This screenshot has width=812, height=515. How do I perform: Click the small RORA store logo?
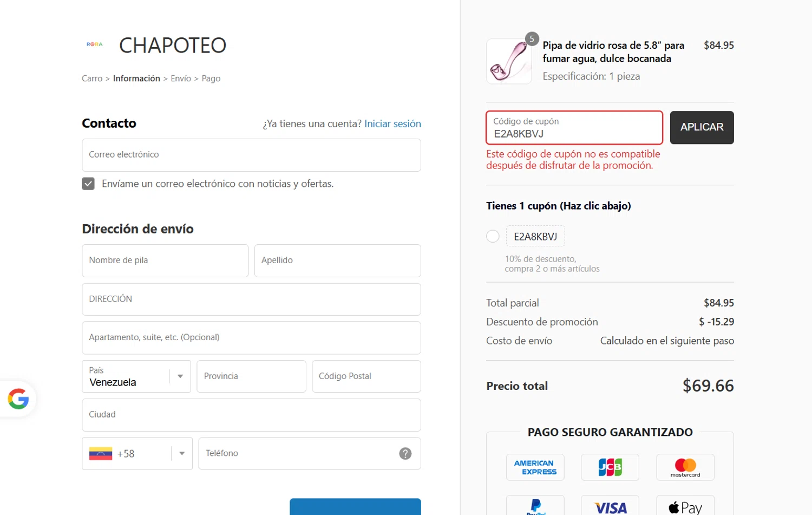click(94, 44)
